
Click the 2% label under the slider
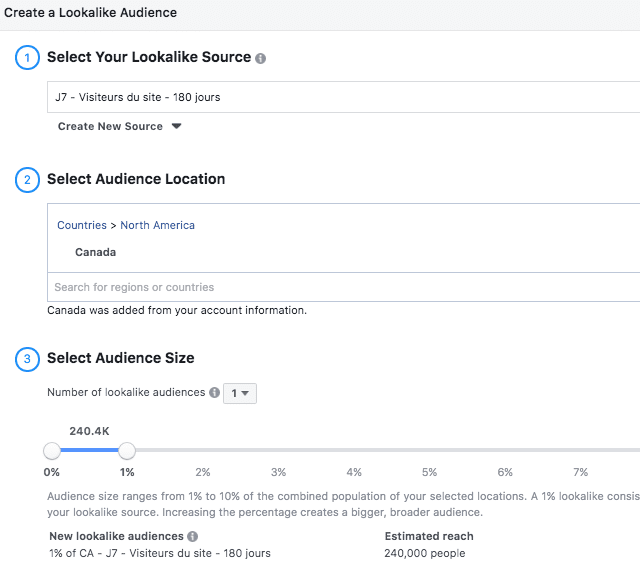[x=203, y=472]
